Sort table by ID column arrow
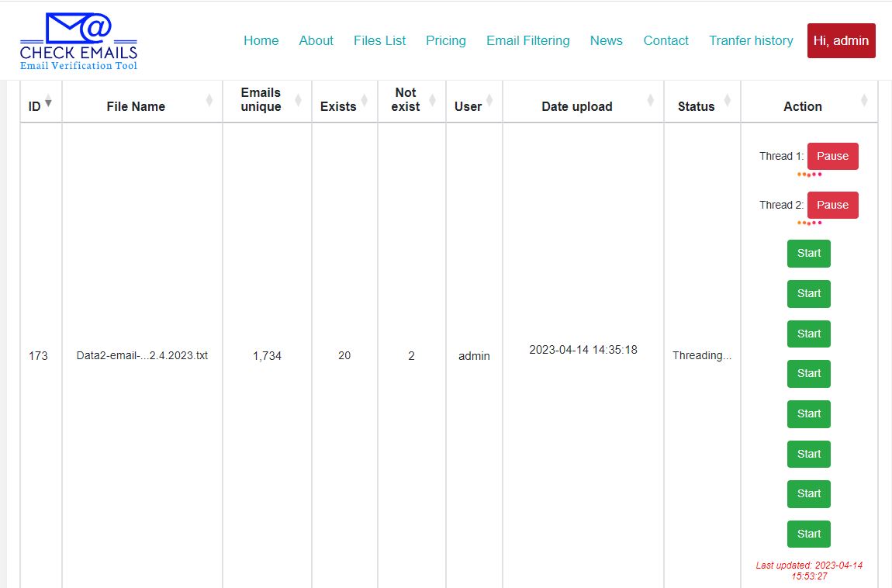This screenshot has width=892, height=588. (x=49, y=102)
